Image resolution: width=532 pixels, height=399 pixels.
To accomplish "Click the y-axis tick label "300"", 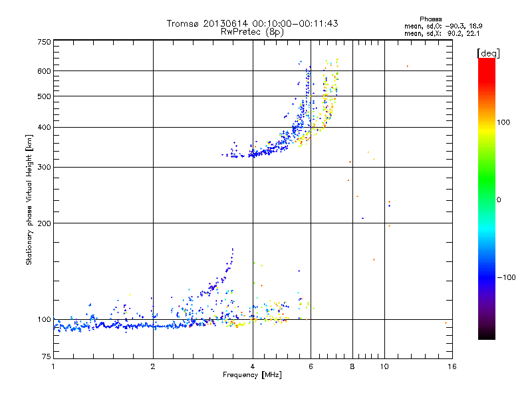I will (x=45, y=168).
